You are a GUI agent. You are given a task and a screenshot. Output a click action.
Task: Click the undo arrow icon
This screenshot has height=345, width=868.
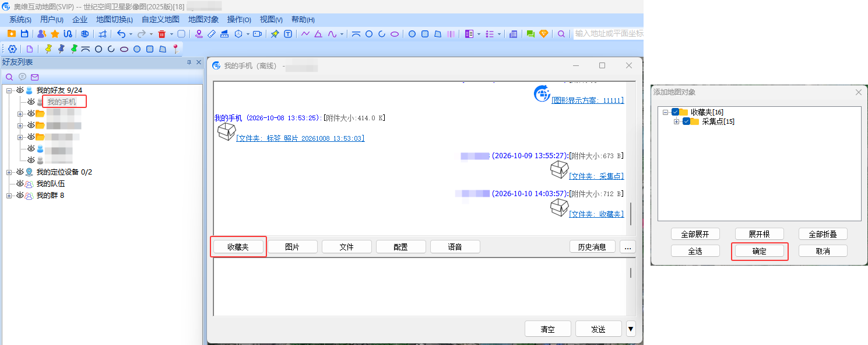point(121,34)
